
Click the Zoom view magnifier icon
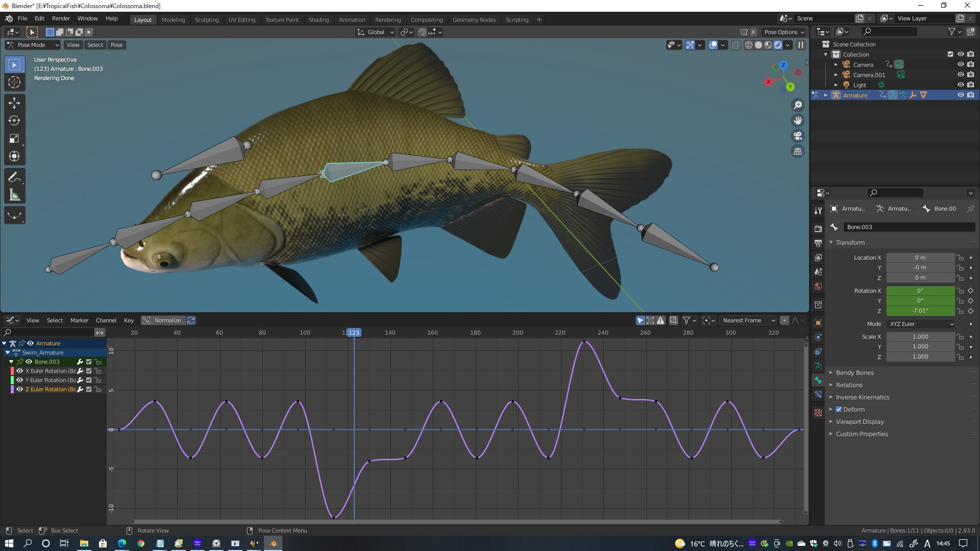point(797,105)
